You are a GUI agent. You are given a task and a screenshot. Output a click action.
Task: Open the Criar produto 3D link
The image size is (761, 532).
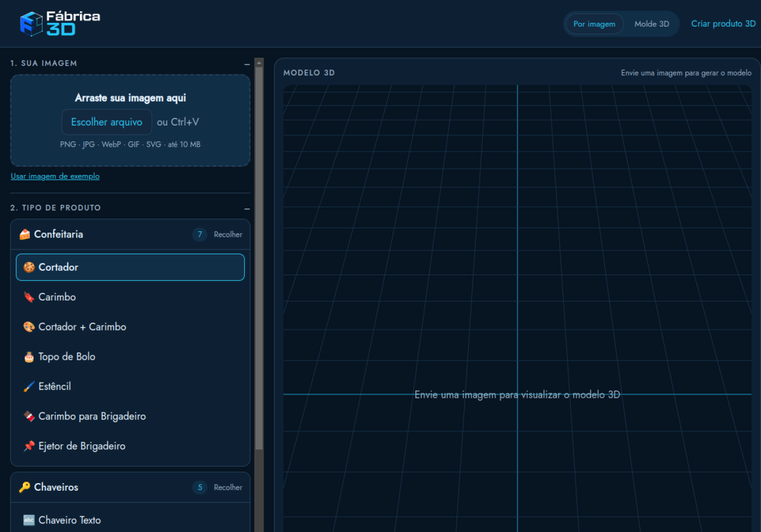click(723, 24)
